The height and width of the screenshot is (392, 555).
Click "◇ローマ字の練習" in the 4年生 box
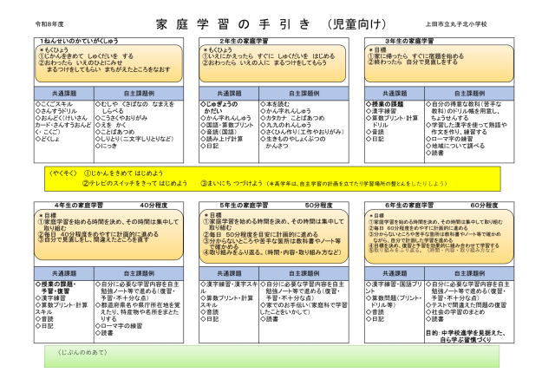tap(119, 326)
